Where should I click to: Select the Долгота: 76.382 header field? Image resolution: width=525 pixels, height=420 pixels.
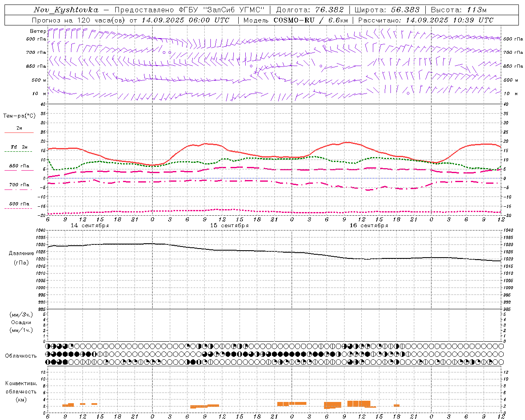point(310,10)
